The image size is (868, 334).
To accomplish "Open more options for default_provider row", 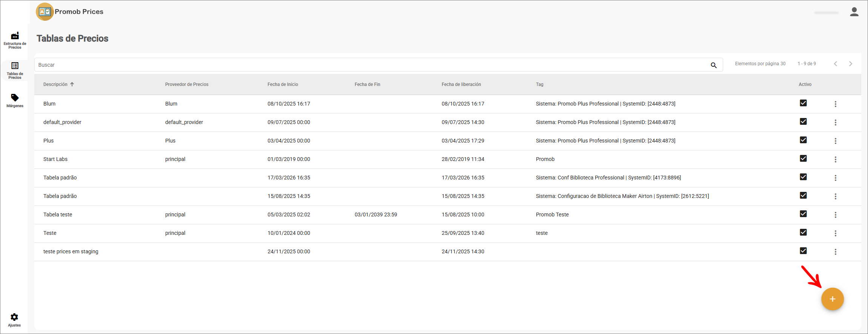I will pyautogui.click(x=835, y=123).
